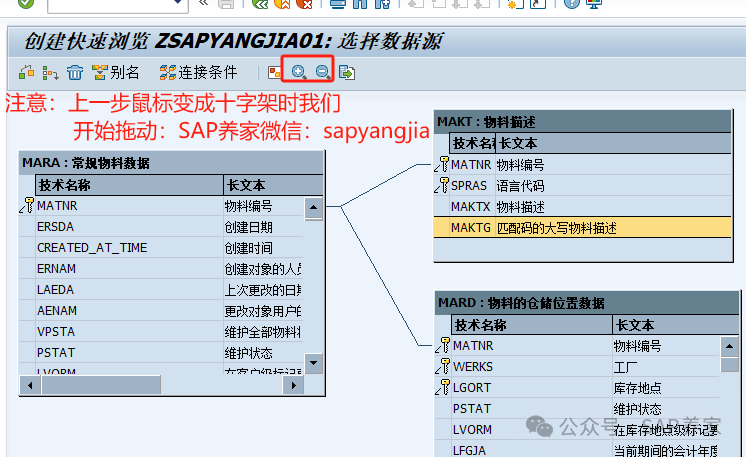Select LGORT 库存地点 row in MARD

click(x=577, y=388)
